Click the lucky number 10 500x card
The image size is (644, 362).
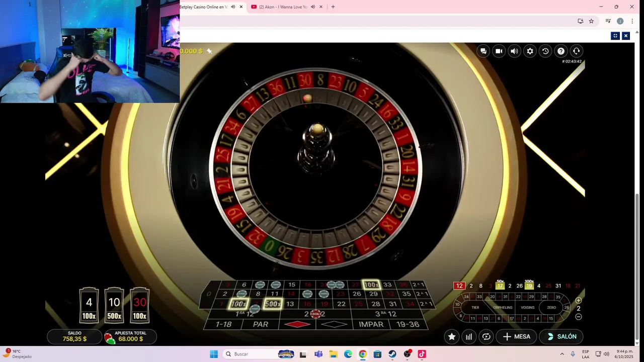pos(114,305)
